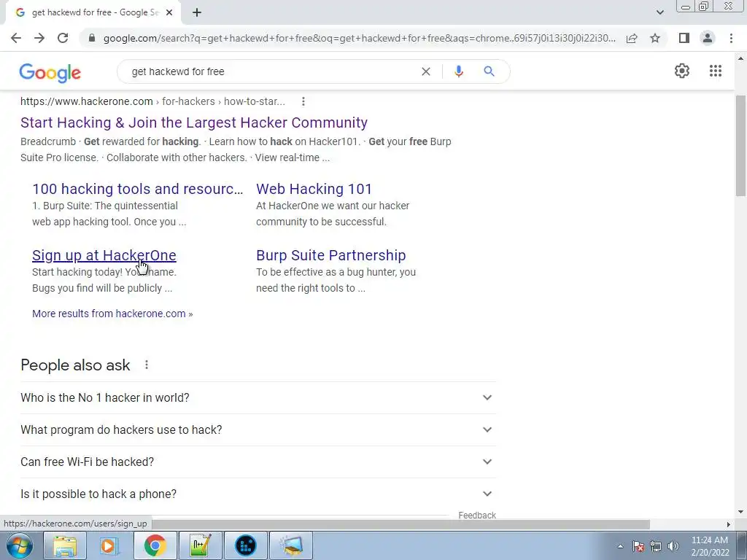The height and width of the screenshot is (560, 747).
Task: Expand 'Can free Wi-Fi be hacked?'
Action: tap(258, 462)
